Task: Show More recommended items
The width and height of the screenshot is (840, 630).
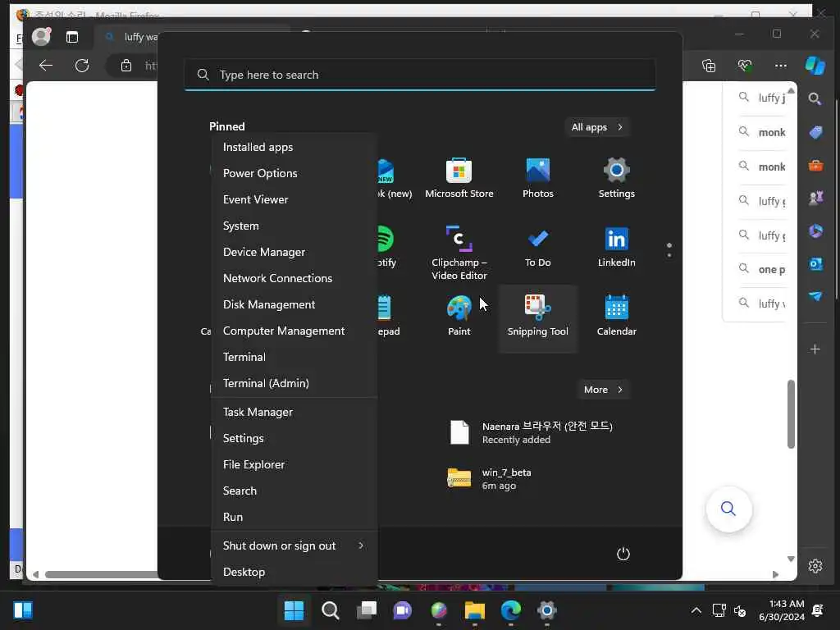Action: (x=603, y=390)
